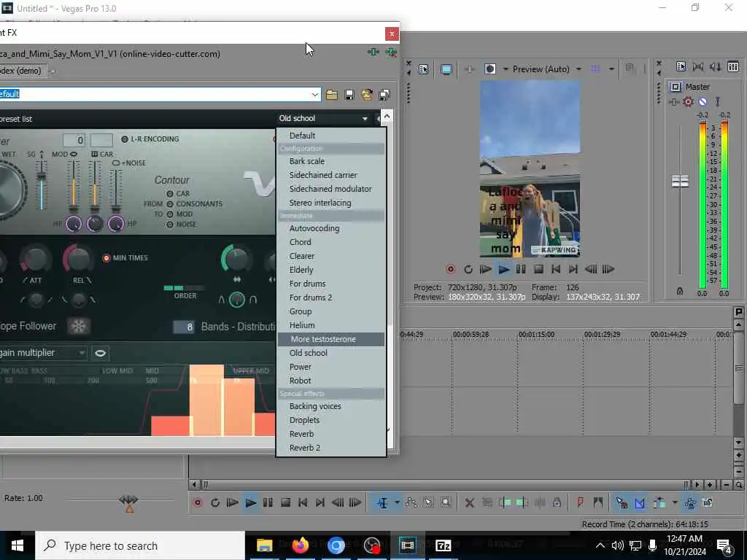Viewport: 747px width, 560px height.
Task: Toggle preview play button under video preview
Action: 503,270
